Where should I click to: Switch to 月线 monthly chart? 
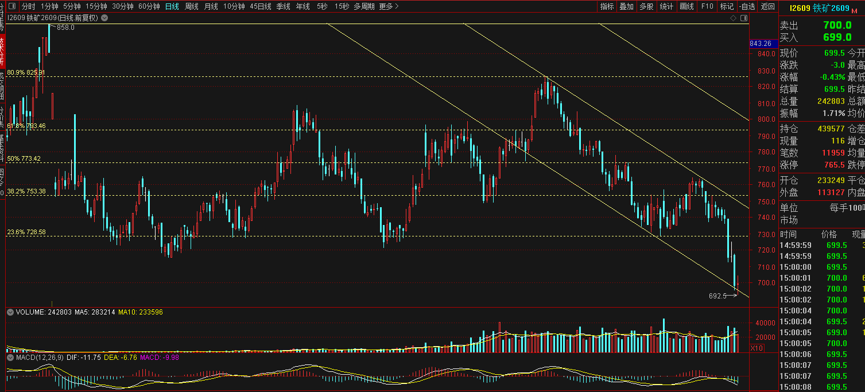(211, 7)
